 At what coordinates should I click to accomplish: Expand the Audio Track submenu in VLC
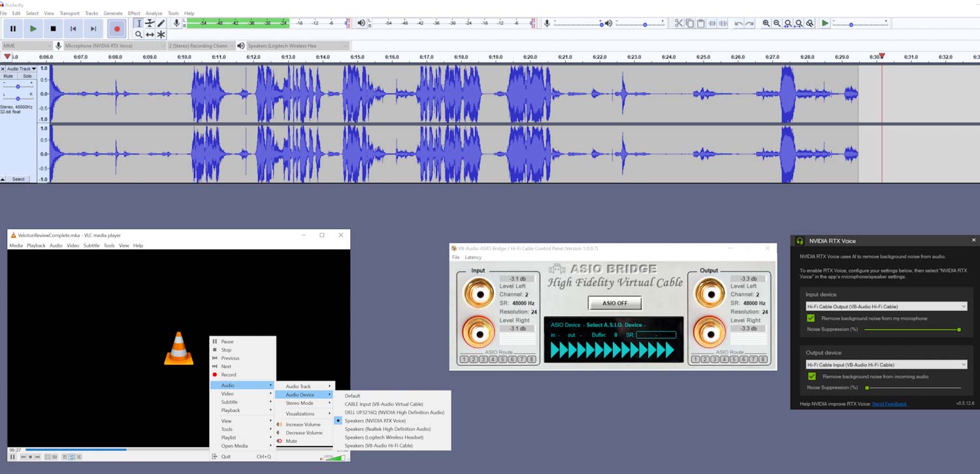pos(306,387)
